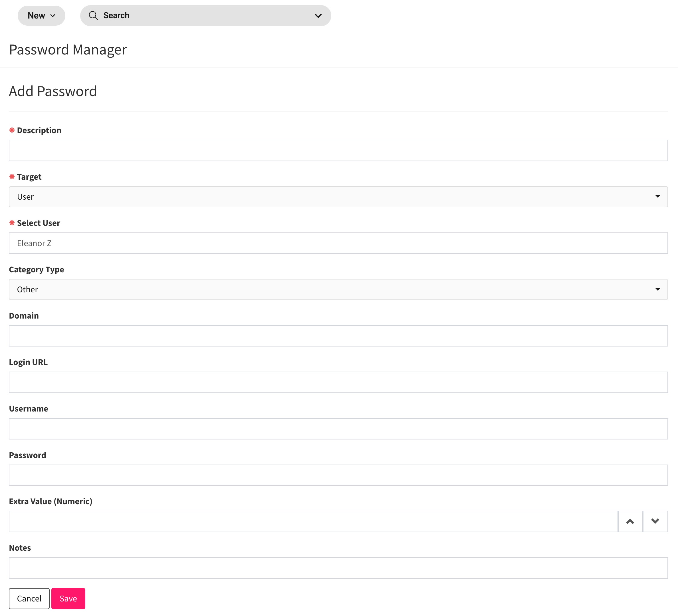Click into the Domain field
The height and width of the screenshot is (616, 678).
tap(338, 336)
